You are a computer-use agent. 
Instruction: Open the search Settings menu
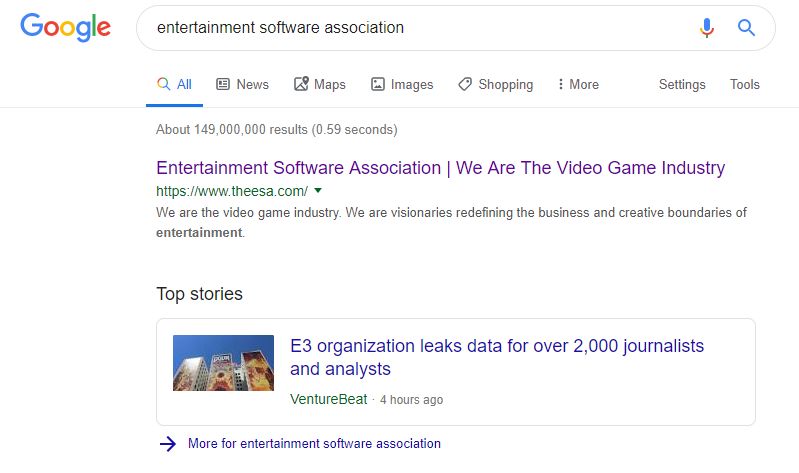click(682, 85)
